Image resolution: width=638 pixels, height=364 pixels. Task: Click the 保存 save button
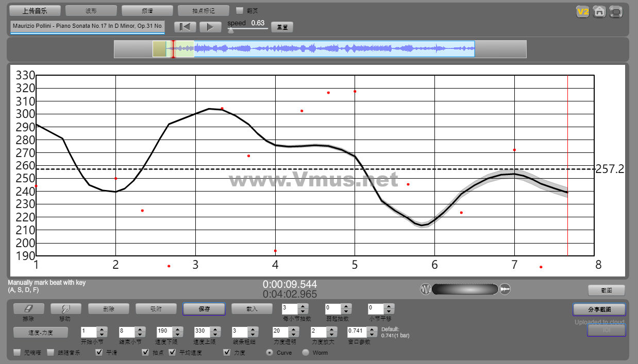(x=204, y=309)
